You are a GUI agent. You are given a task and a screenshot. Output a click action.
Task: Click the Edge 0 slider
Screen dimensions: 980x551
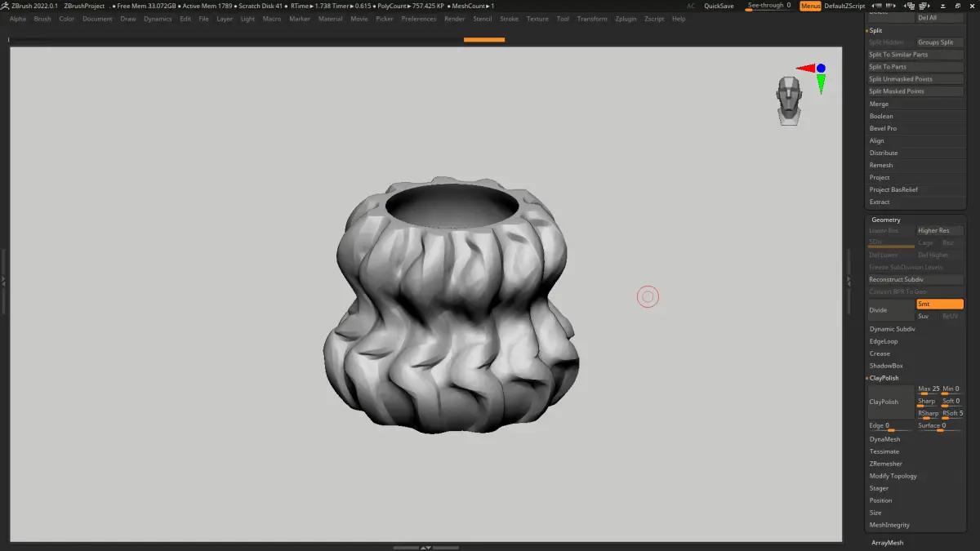click(891, 426)
